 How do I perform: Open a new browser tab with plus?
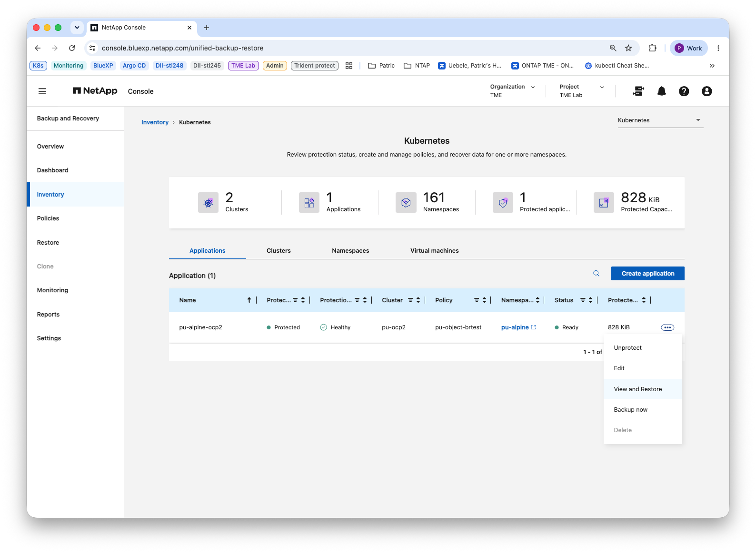[x=207, y=28]
